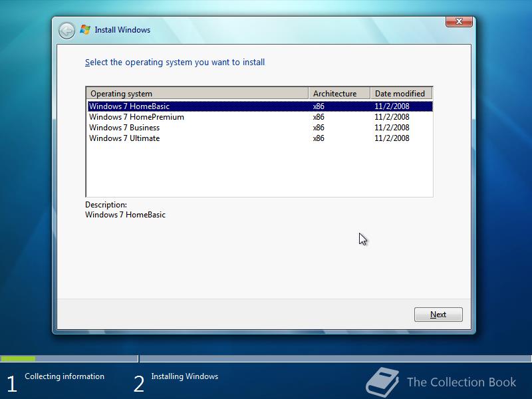This screenshot has width=532, height=399.
Task: Click 11/2/2008 date in Ultimate row
Action: point(392,138)
